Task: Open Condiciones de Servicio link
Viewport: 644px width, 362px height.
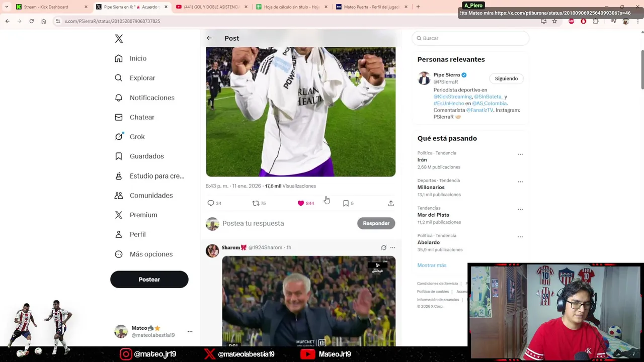Action: pyautogui.click(x=437, y=284)
